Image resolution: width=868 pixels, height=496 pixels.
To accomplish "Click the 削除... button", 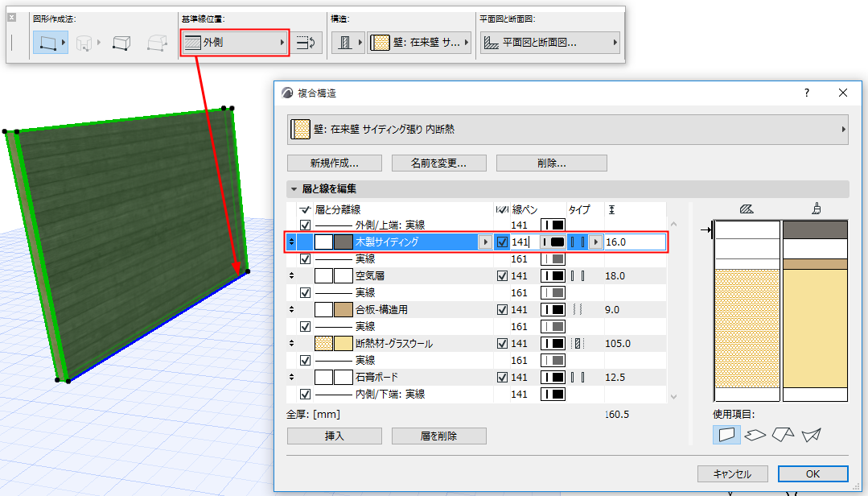I will coord(551,163).
